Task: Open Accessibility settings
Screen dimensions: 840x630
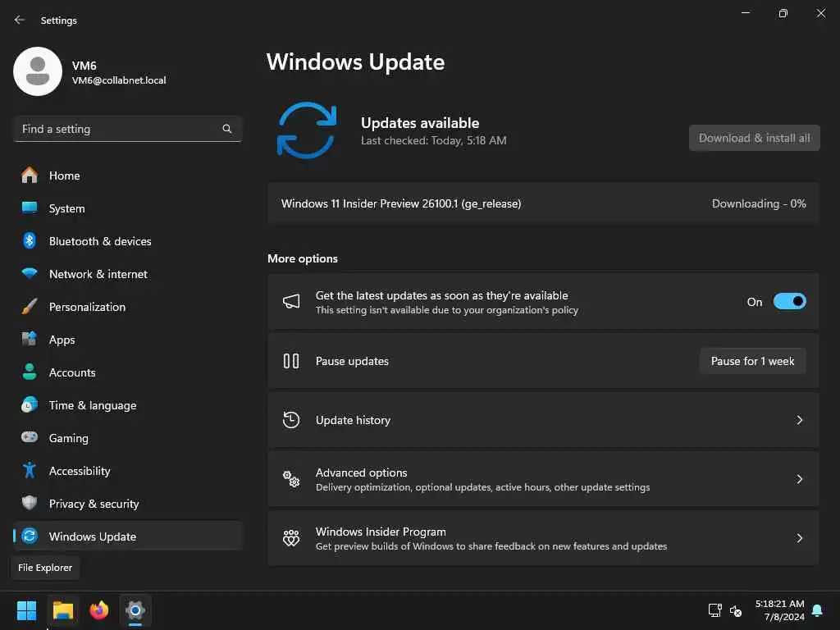Action: point(127,470)
